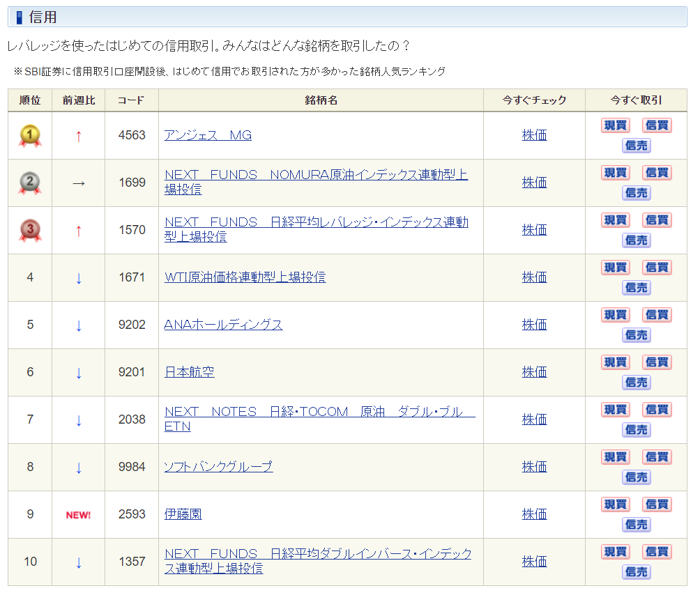This screenshot has height=593, width=700.
Task: Click 現買 button for 日本航空
Action: tap(615, 362)
